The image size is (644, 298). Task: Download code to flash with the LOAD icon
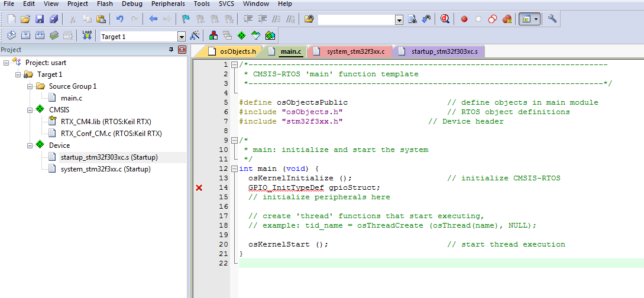(x=87, y=35)
